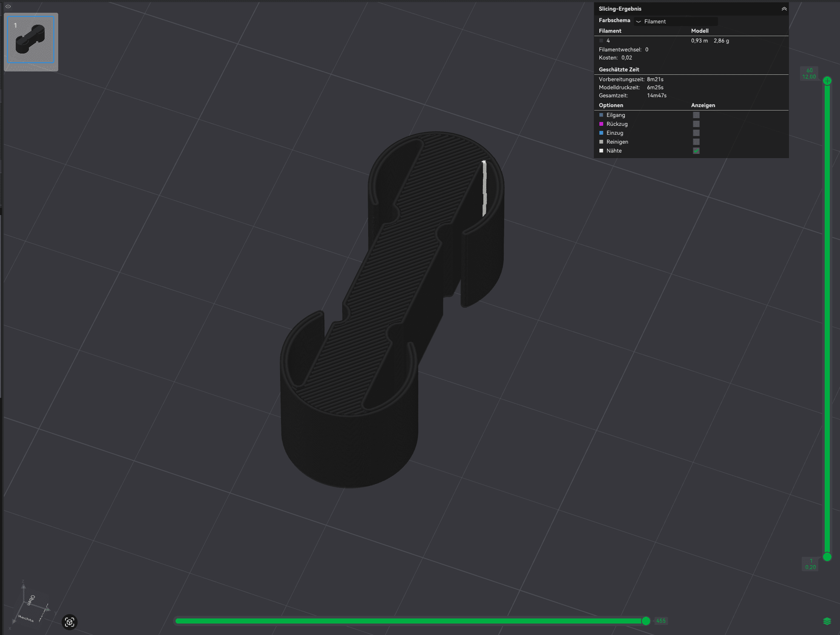Image resolution: width=840 pixels, height=635 pixels.
Task: Click the collapse sidebar arrows icon at top left
Action: (8, 6)
